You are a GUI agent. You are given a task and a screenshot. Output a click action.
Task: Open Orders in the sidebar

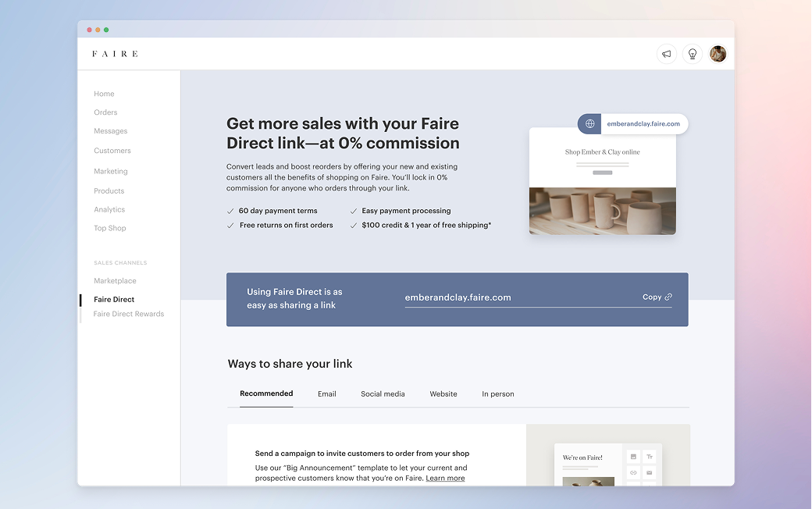(105, 112)
